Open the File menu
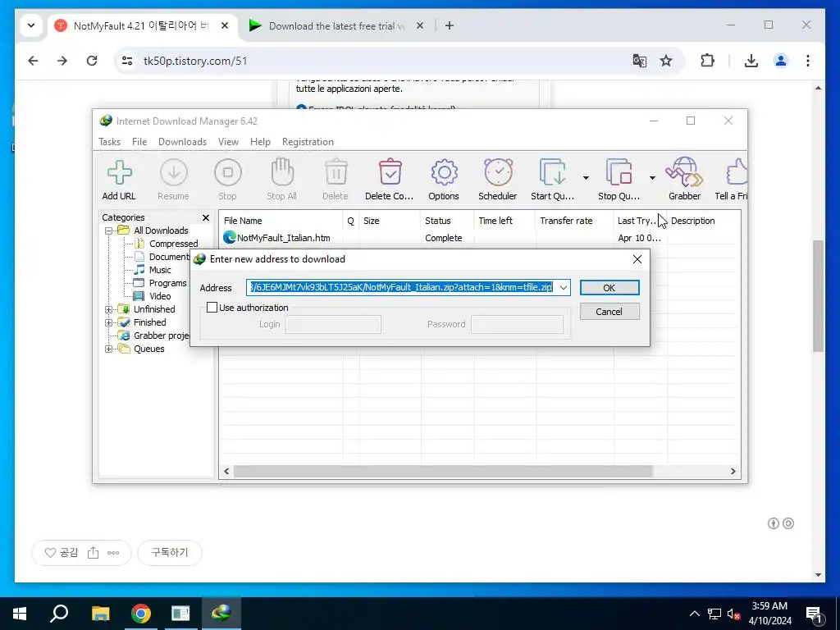This screenshot has width=840, height=630. click(139, 142)
